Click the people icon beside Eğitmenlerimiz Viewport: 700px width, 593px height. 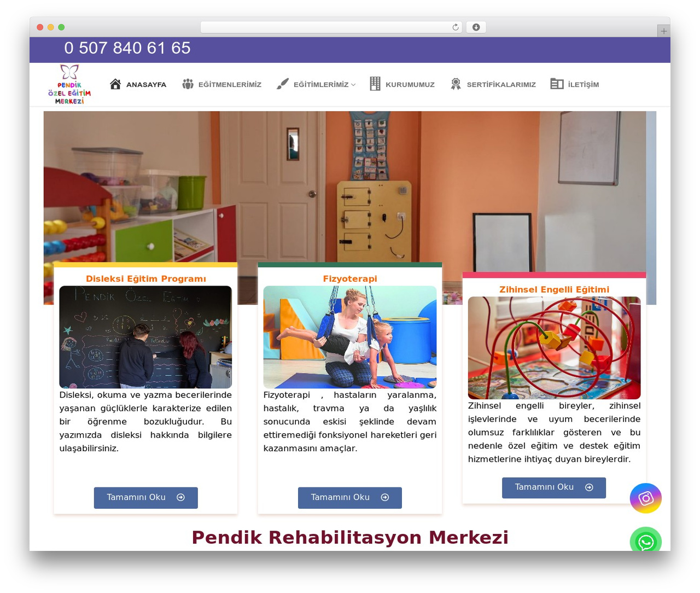click(188, 84)
